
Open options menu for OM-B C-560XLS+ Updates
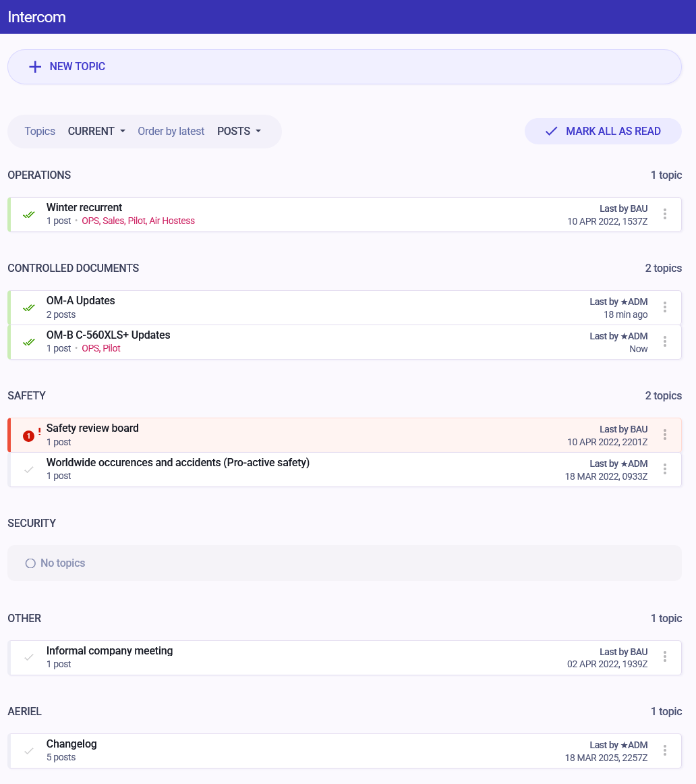pos(664,341)
